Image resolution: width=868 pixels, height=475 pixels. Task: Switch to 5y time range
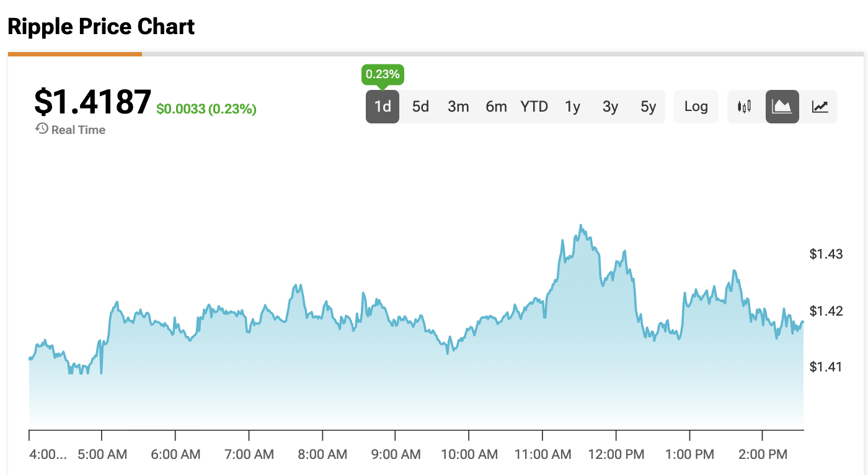coord(648,107)
